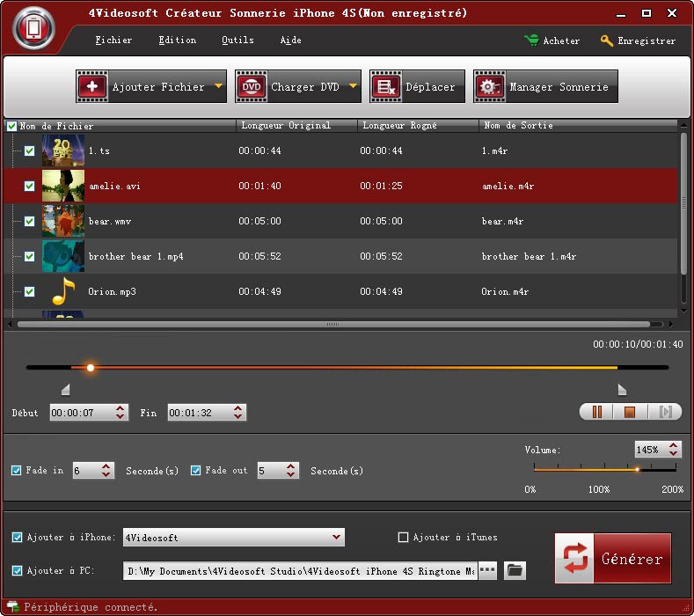
Task: Click the Acheter shopping cart icon
Action: click(x=531, y=40)
